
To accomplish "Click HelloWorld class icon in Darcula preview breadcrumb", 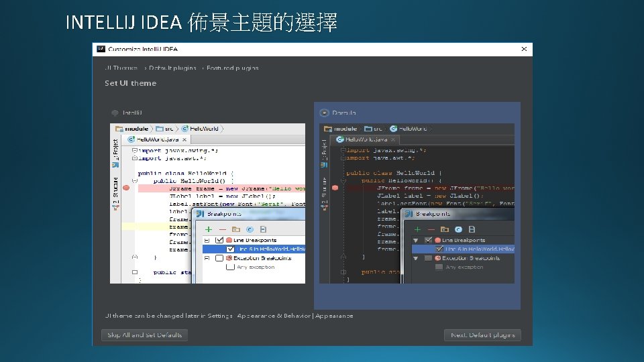I will [394, 129].
